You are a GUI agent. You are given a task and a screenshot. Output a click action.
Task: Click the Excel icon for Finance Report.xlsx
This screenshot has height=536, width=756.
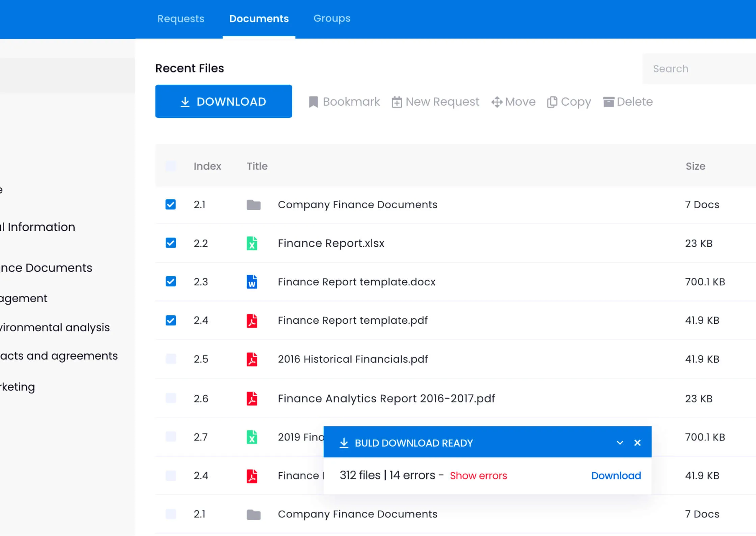click(252, 243)
